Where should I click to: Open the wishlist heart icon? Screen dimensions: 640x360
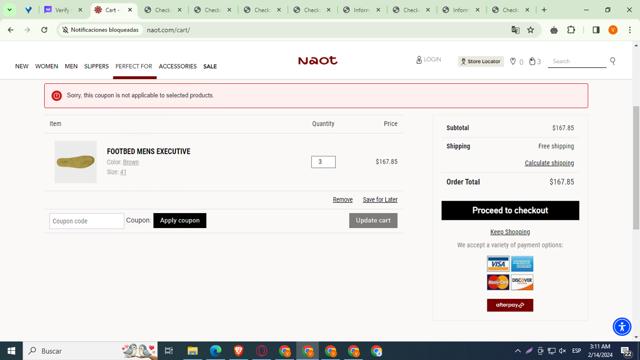pyautogui.click(x=513, y=61)
